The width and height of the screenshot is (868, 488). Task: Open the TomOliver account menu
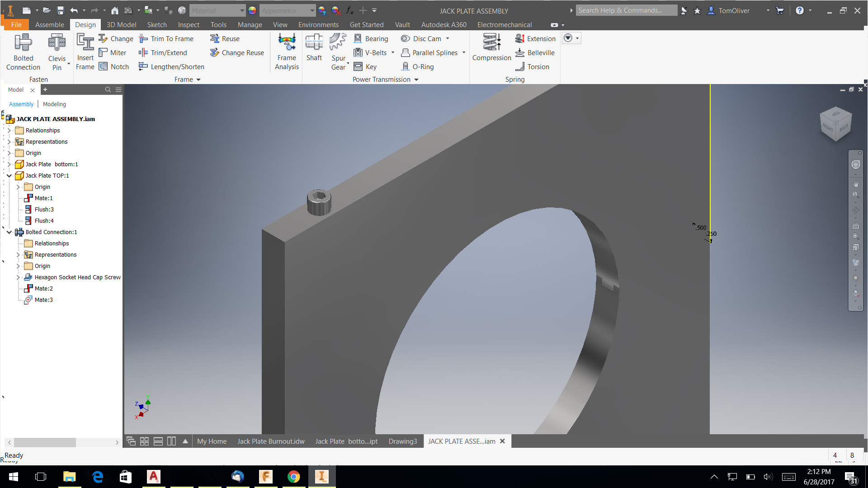tap(734, 10)
